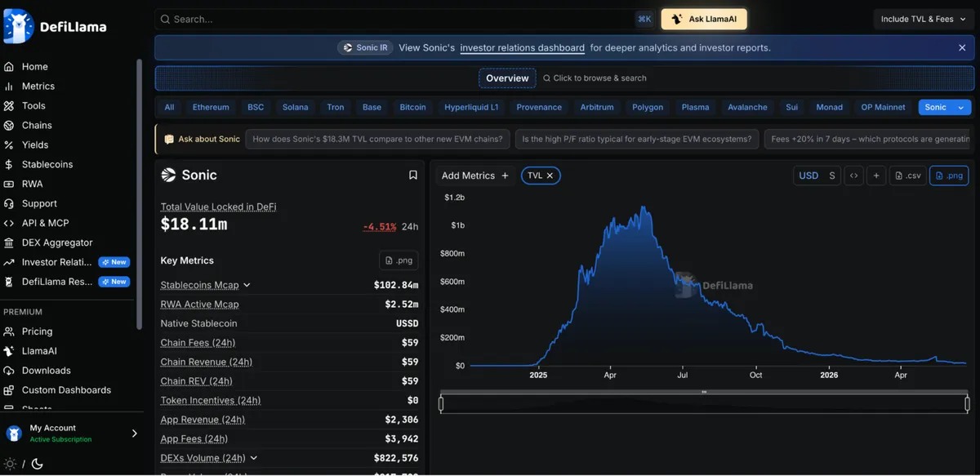980x476 pixels.
Task: Ask how Sonic's TVL compares to EVM chains
Action: (x=377, y=140)
